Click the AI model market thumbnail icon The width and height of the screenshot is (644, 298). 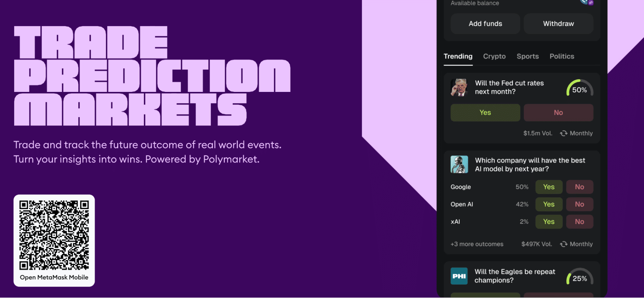tap(459, 164)
